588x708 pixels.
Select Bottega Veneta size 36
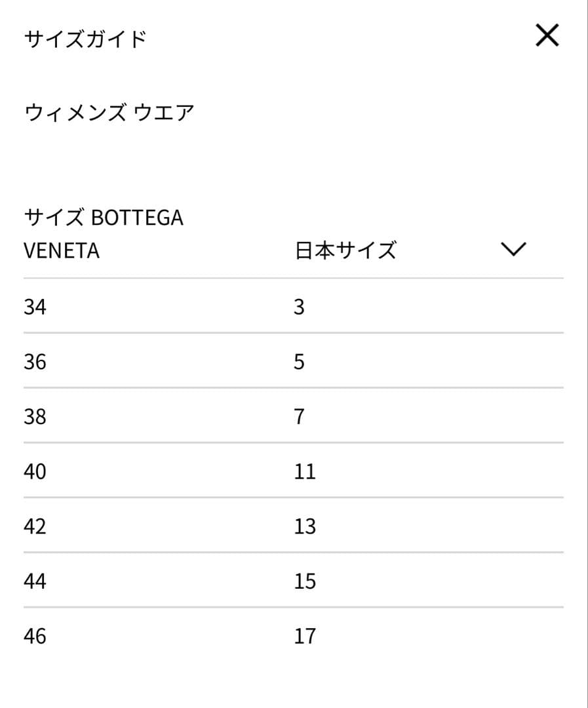36,361
